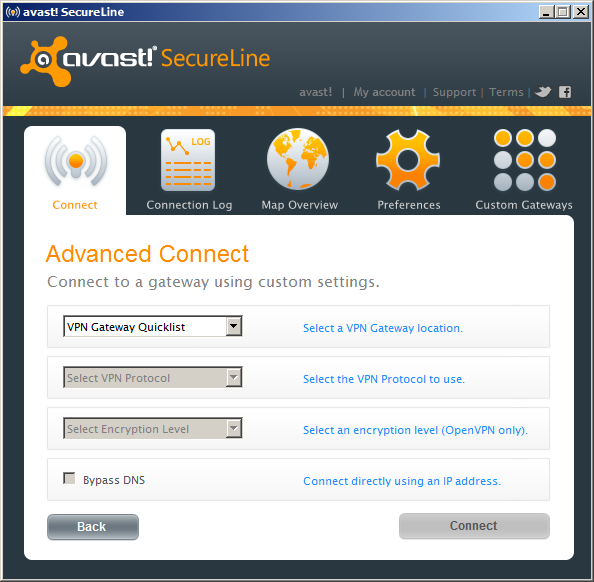Open the Map Overview globe icon
This screenshot has height=582, width=594.
tap(298, 159)
